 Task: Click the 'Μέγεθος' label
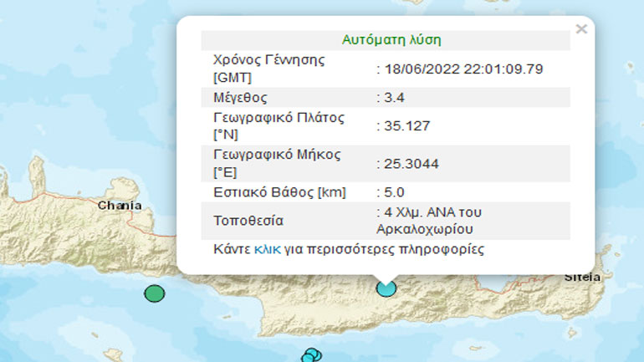tap(240, 98)
